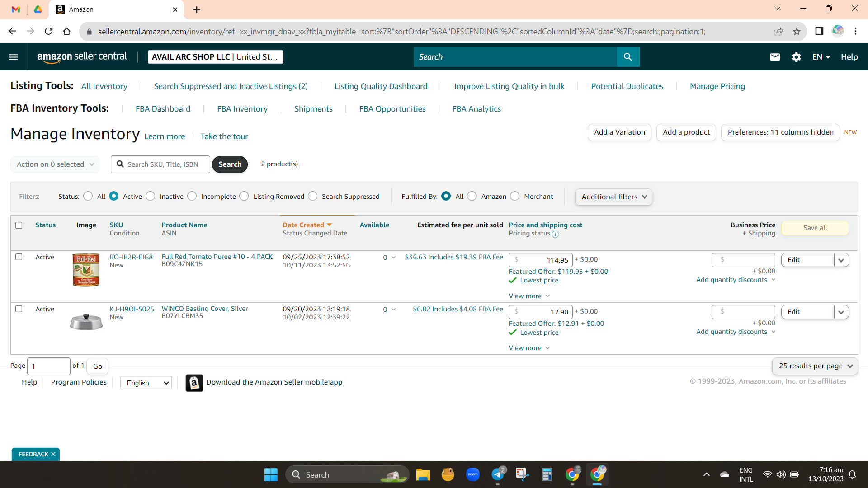Viewport: 868px width, 488px height.
Task: Go to the Shipments page
Action: pos(313,109)
